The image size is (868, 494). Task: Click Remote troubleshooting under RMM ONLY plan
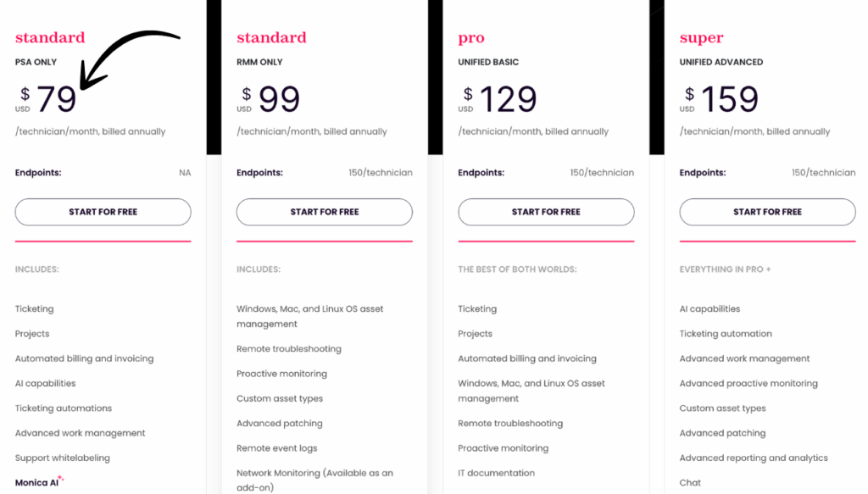pos(288,348)
